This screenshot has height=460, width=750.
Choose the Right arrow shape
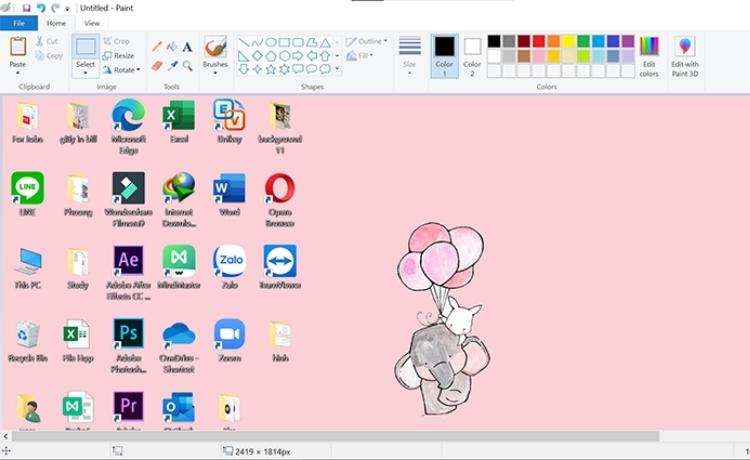(298, 56)
